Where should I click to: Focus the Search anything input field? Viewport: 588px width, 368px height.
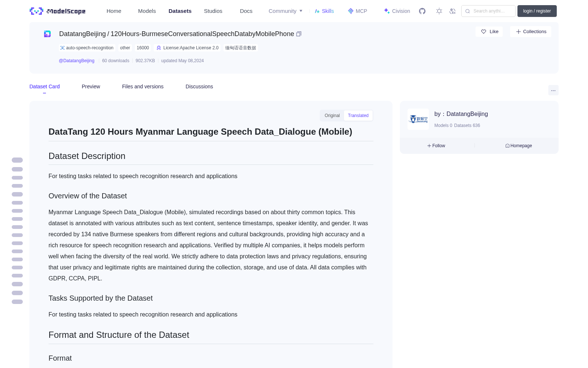(x=488, y=11)
